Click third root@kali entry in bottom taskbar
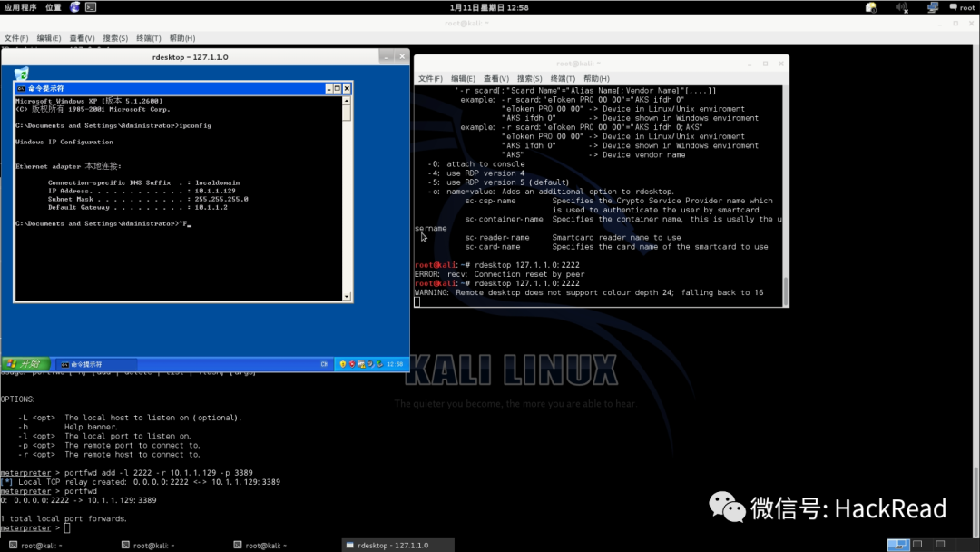Viewport: 980px width, 552px height. tap(284, 545)
